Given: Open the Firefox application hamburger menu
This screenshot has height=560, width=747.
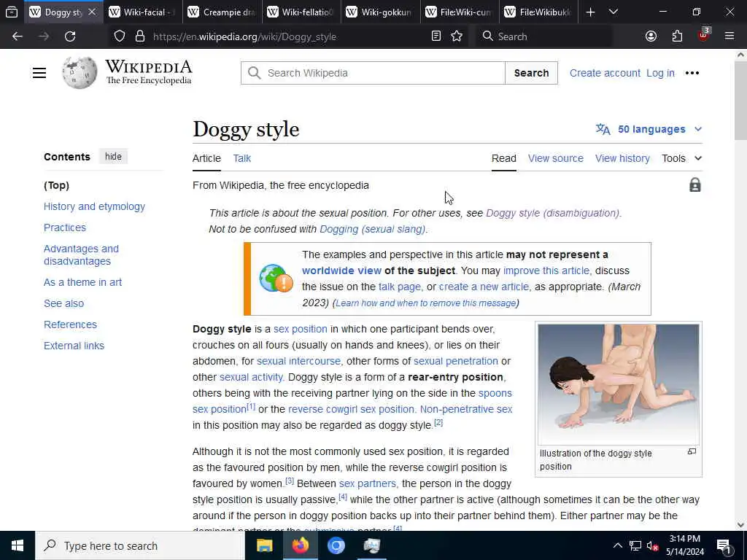Looking at the screenshot, I should tap(729, 36).
